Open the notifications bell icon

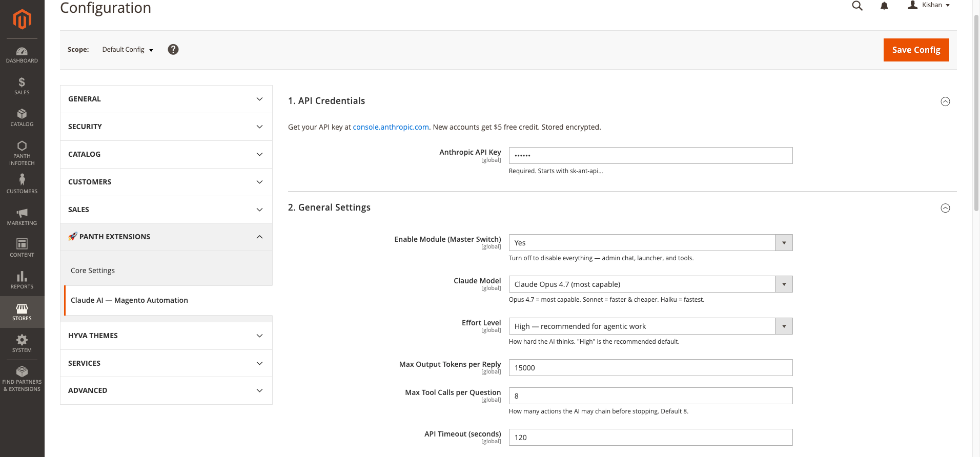point(884,6)
